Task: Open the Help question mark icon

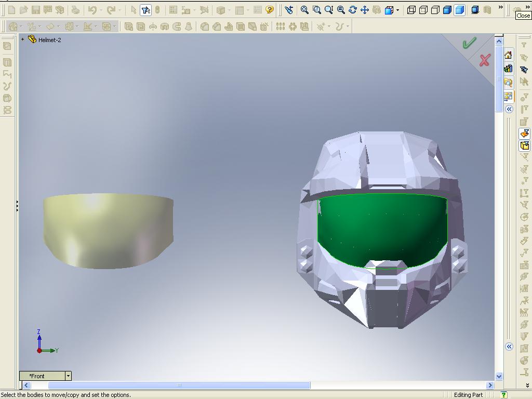Action: pos(270,10)
